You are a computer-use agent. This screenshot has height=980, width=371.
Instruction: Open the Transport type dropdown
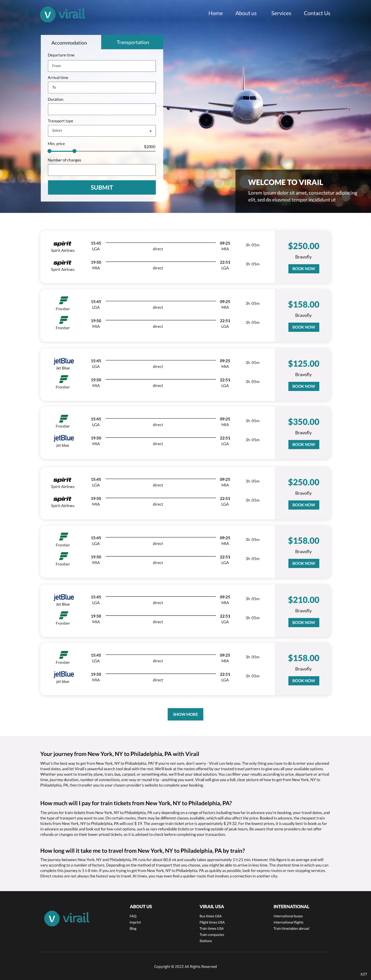[x=101, y=131]
